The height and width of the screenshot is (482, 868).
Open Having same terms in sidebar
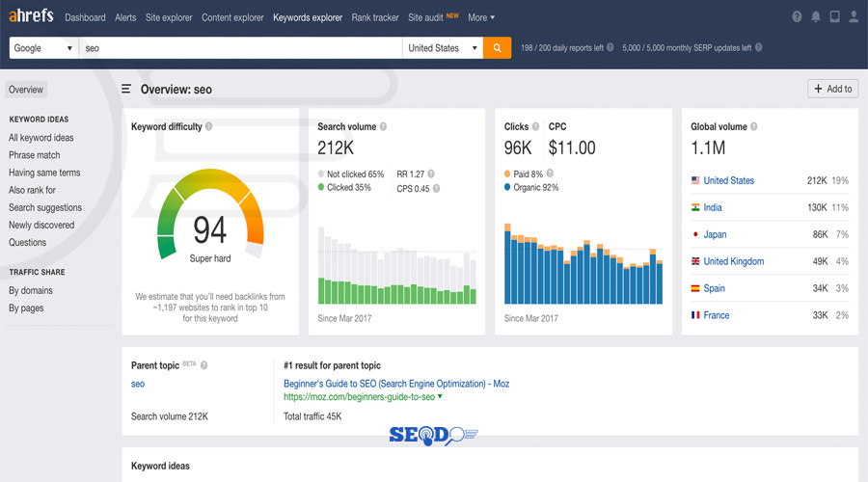click(x=44, y=173)
